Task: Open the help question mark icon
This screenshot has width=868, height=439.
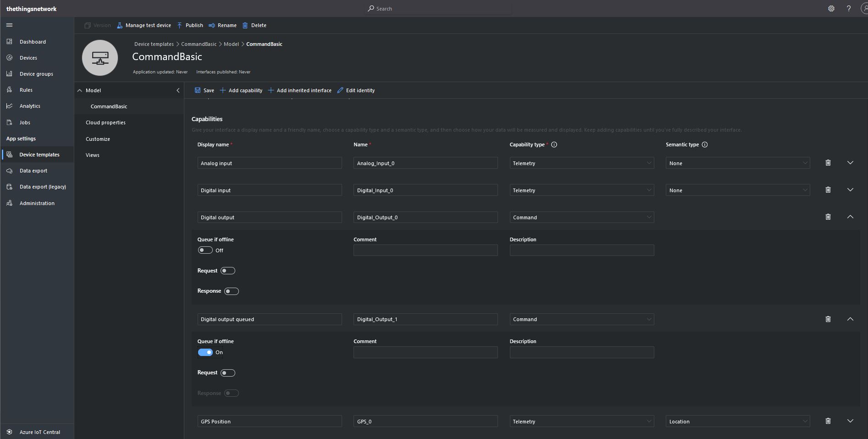Action: click(x=849, y=9)
